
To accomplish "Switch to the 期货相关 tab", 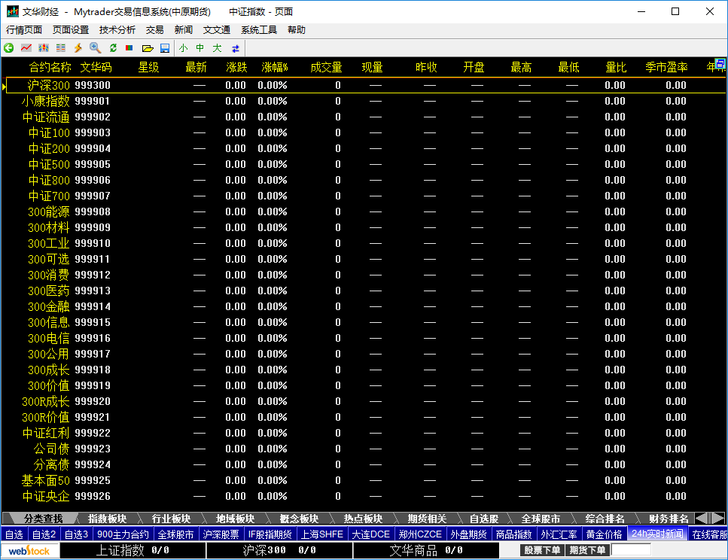I will (427, 519).
